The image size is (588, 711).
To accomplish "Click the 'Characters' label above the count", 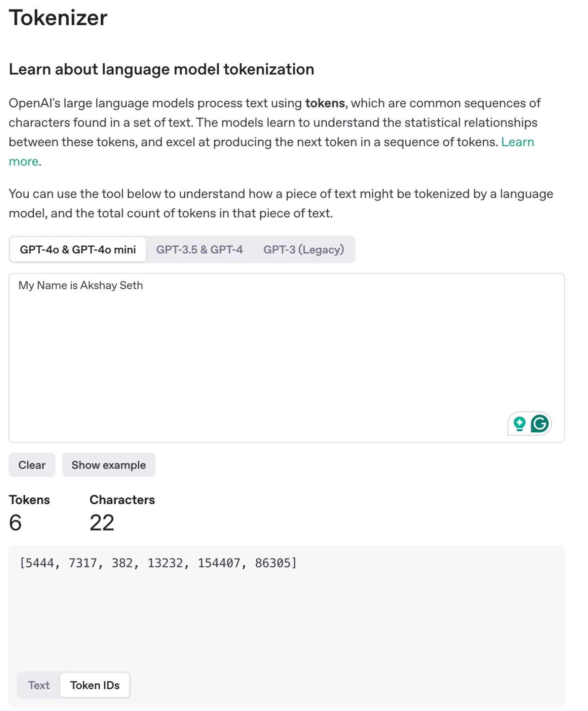I will pyautogui.click(x=122, y=500).
